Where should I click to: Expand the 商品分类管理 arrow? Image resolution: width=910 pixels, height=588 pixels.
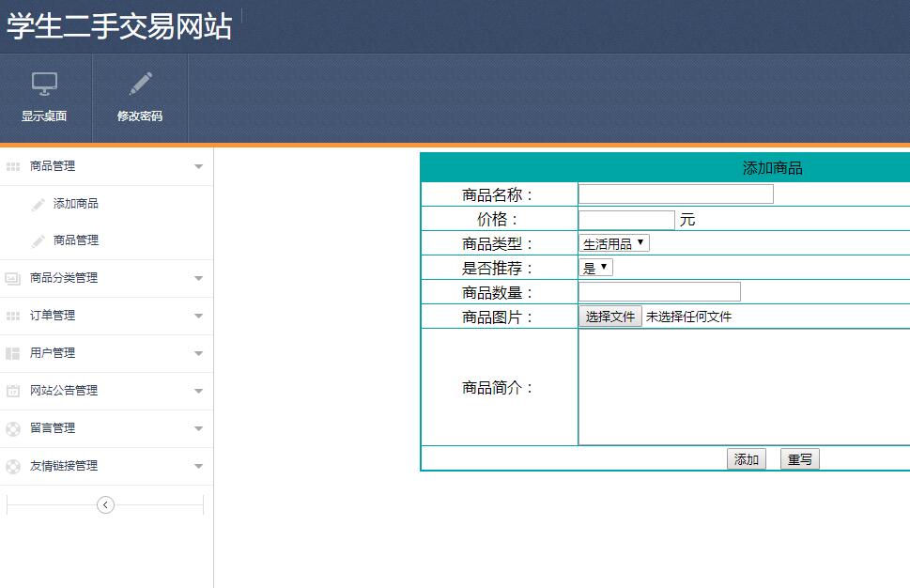point(198,279)
